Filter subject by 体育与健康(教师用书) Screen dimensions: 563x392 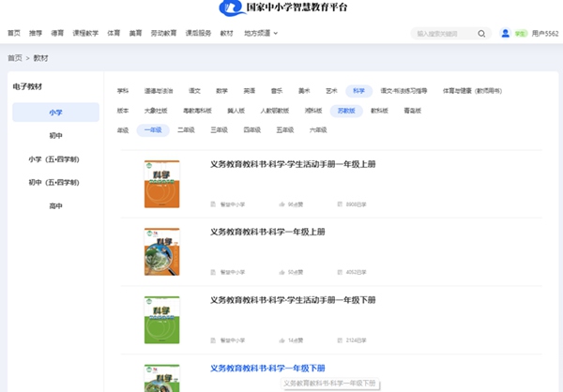click(x=472, y=91)
